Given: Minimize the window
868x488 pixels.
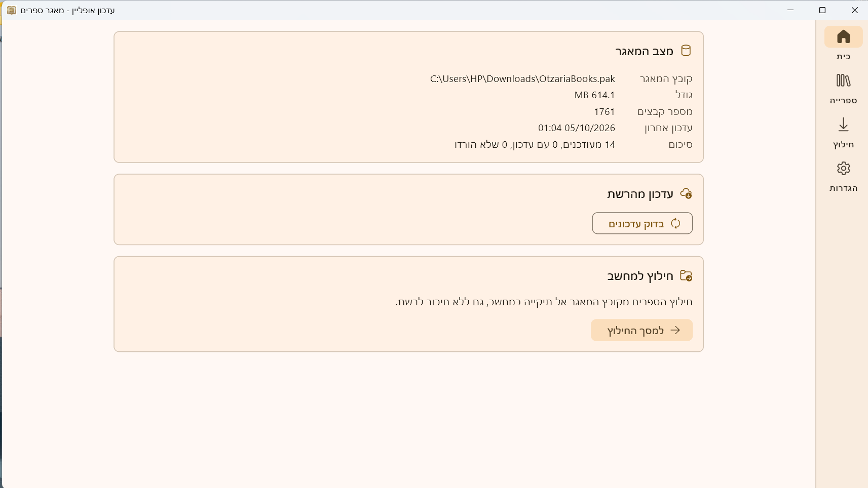Looking at the screenshot, I should tap(790, 10).
